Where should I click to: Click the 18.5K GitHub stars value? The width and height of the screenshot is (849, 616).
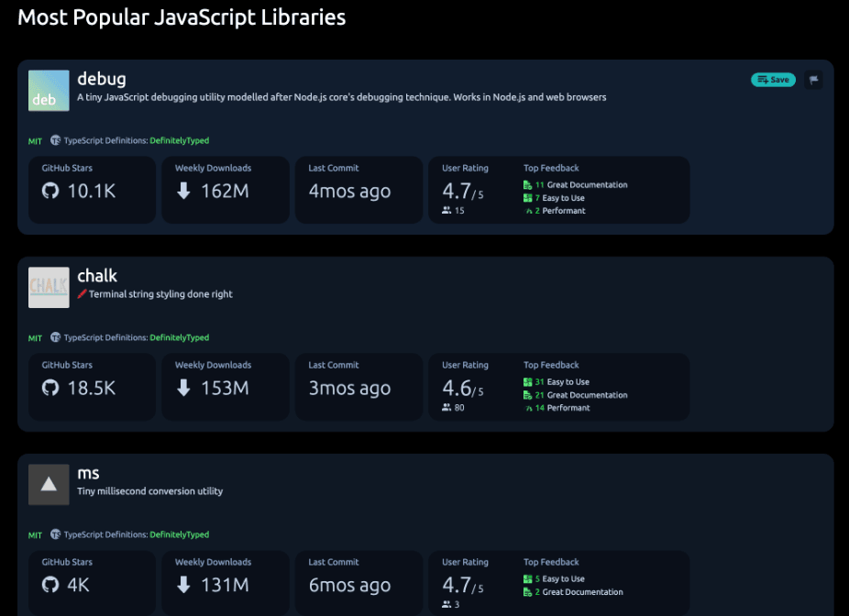click(92, 388)
